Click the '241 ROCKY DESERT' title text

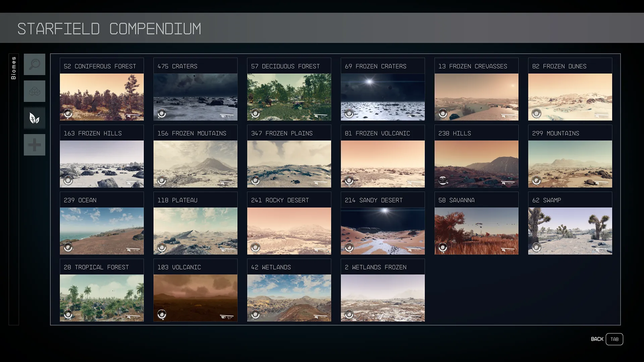pos(280,200)
